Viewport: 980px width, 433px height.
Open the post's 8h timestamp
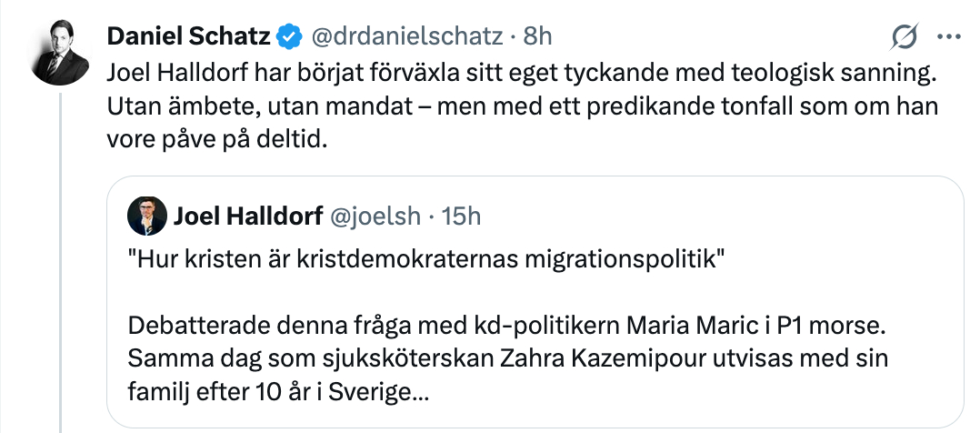[539, 36]
